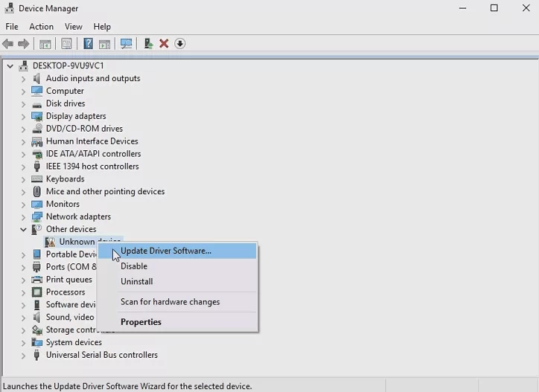Click the IDE ATA/ATAPI controllers icon
This screenshot has width=539, height=392.
[x=36, y=154]
